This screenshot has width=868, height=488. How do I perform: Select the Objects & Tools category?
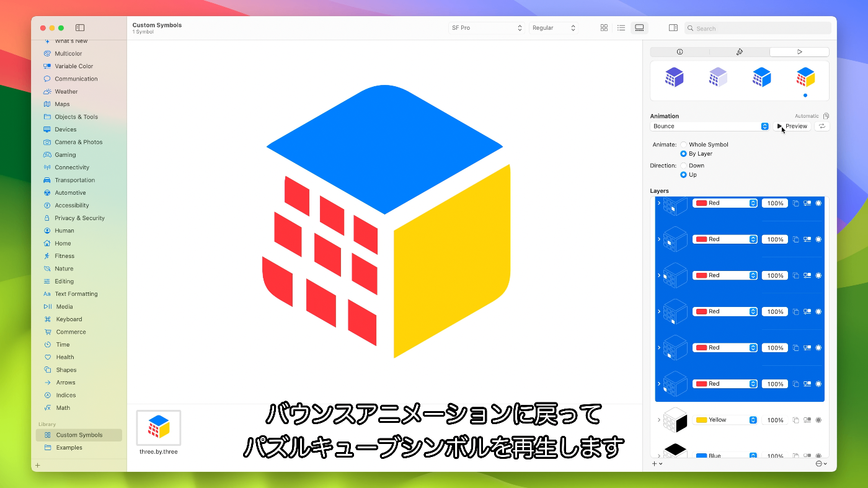point(76,117)
